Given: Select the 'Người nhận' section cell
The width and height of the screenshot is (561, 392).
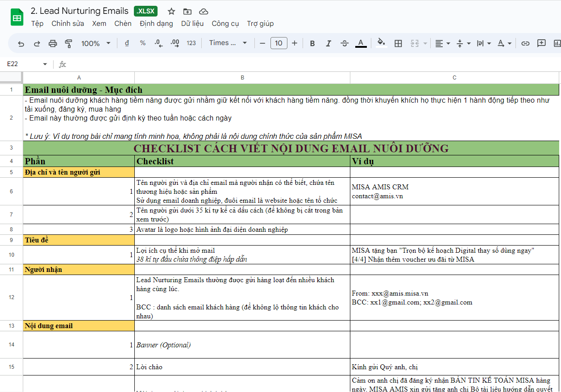Looking at the screenshot, I should coord(79,270).
